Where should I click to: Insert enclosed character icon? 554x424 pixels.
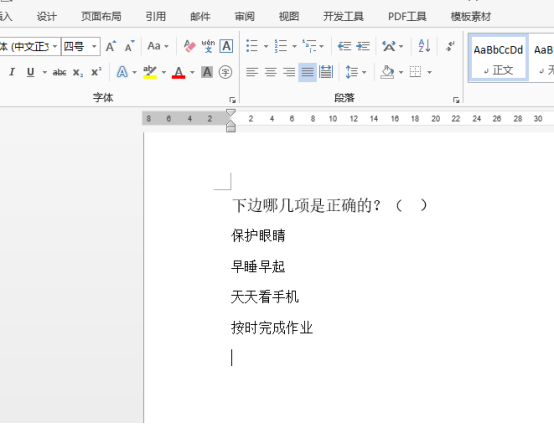tap(225, 72)
